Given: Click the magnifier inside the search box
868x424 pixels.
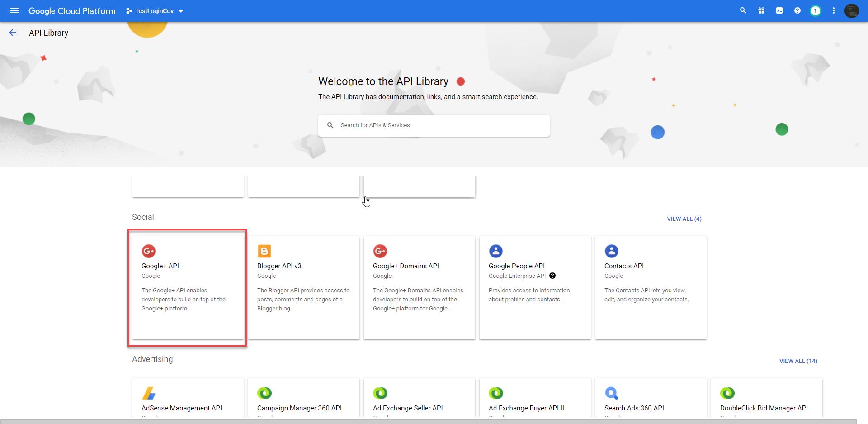Looking at the screenshot, I should [330, 125].
